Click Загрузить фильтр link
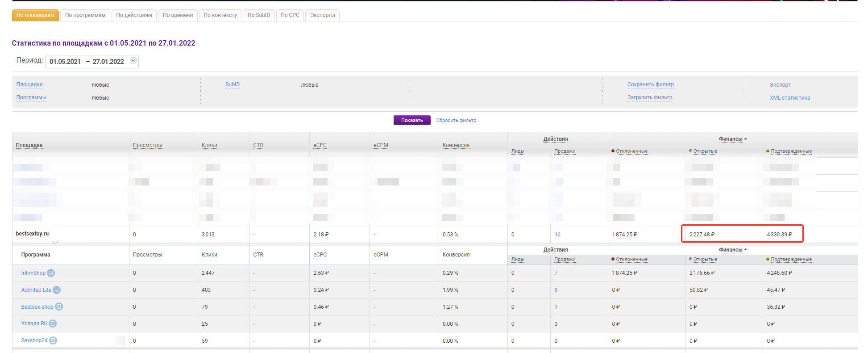 coord(650,97)
